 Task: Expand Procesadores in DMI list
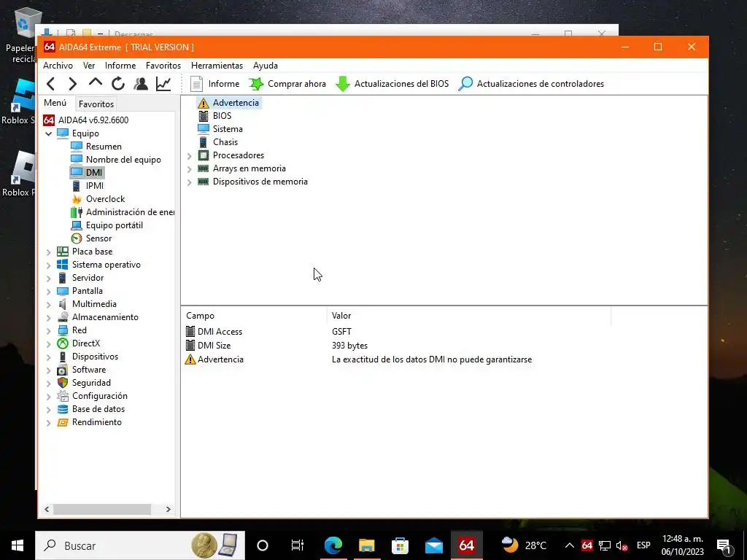click(189, 156)
